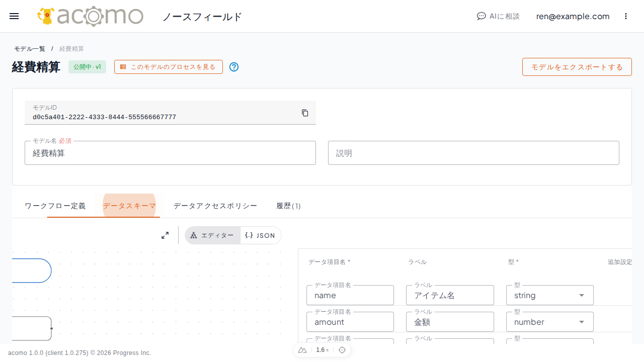Open the 履歴(1) tab
The width and height of the screenshot is (644, 362).
pos(289,206)
